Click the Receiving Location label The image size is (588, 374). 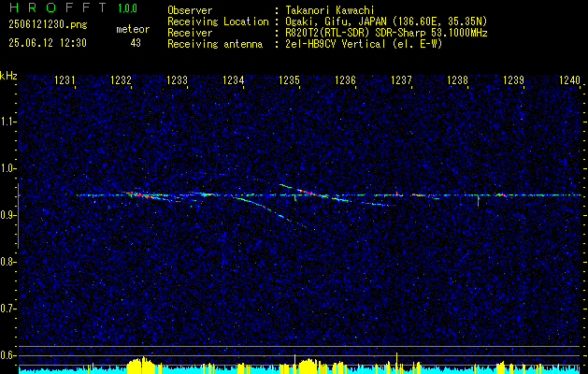point(218,22)
